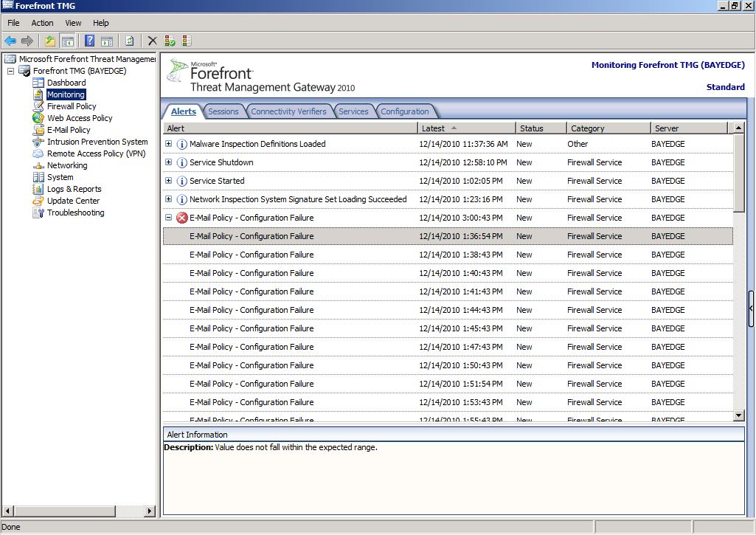Click info icon of Service Shutdown alert
The height and width of the screenshot is (535, 756).
click(181, 162)
